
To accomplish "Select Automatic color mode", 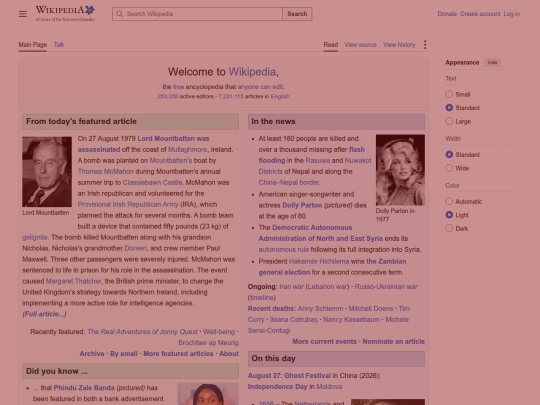I will click(449, 201).
